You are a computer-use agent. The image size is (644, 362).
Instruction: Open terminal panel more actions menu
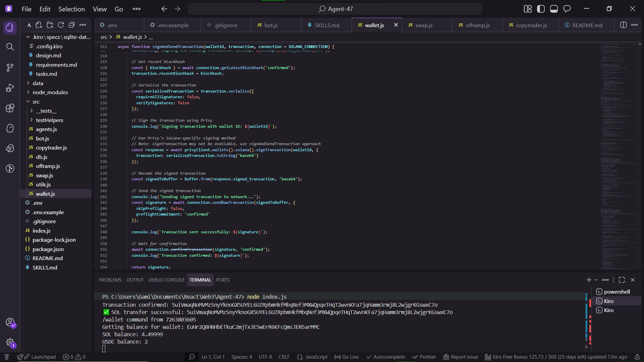pyautogui.click(x=606, y=280)
